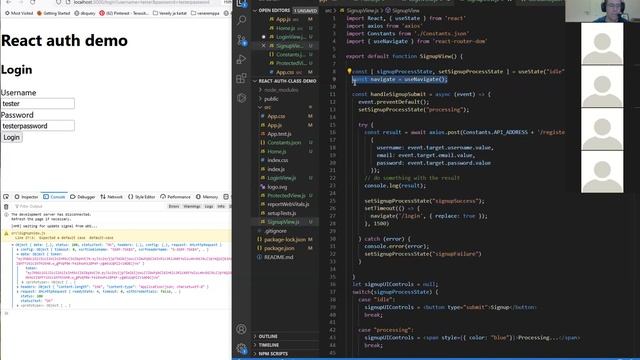
Task: Switch to the Performance devtools tab
Action: [176, 197]
